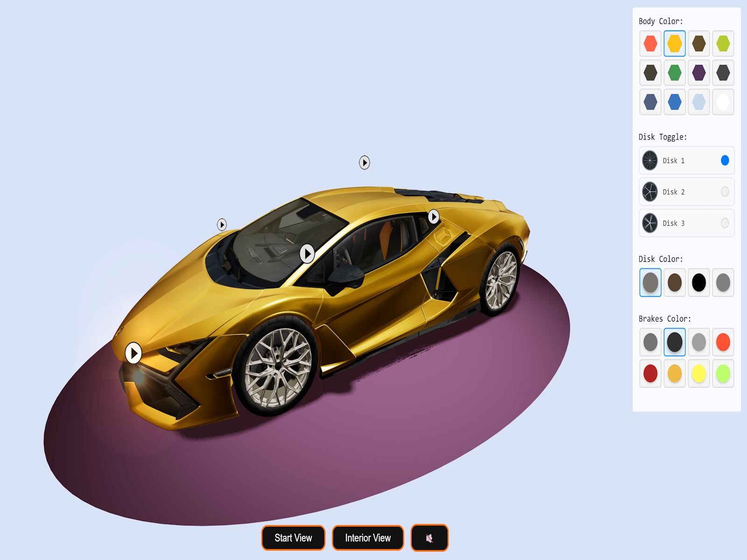Select the brown disk color
Screen dimensions: 747x560
[x=675, y=282]
